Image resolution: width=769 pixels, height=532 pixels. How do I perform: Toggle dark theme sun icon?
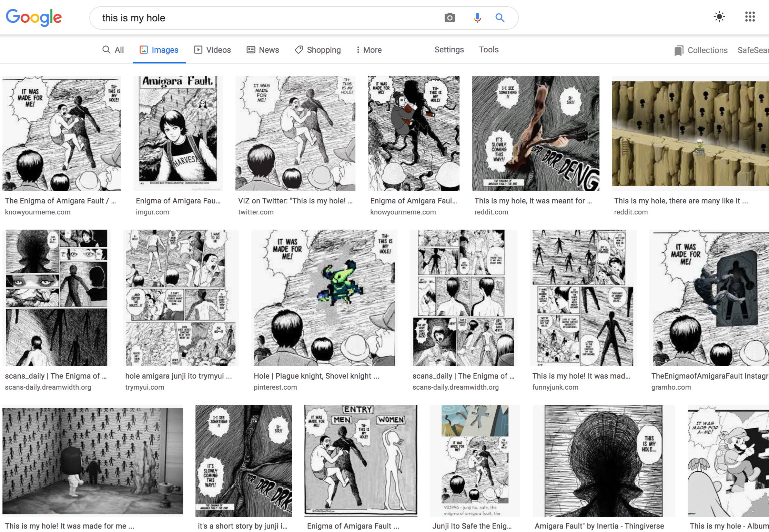[719, 17]
